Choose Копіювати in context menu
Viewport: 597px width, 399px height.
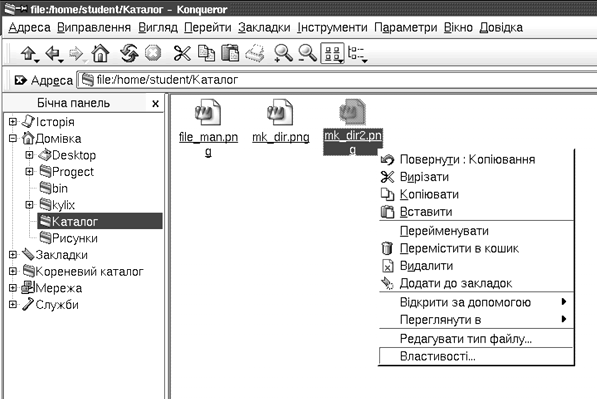coord(476,195)
